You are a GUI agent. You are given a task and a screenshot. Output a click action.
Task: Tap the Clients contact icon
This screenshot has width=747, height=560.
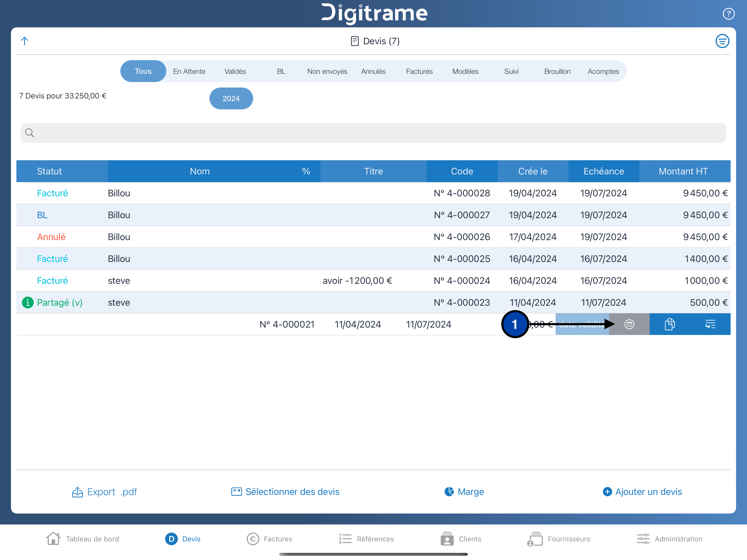(447, 539)
